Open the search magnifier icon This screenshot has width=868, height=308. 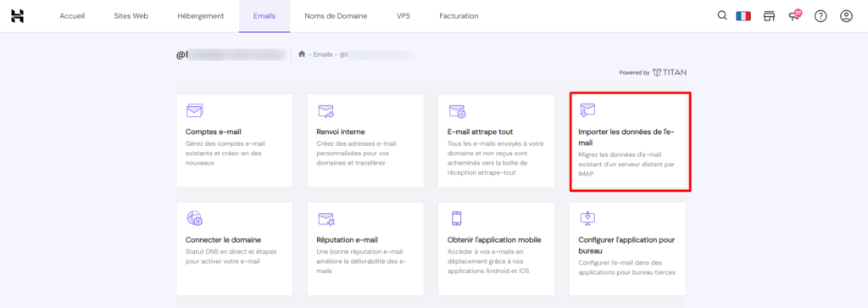[722, 15]
